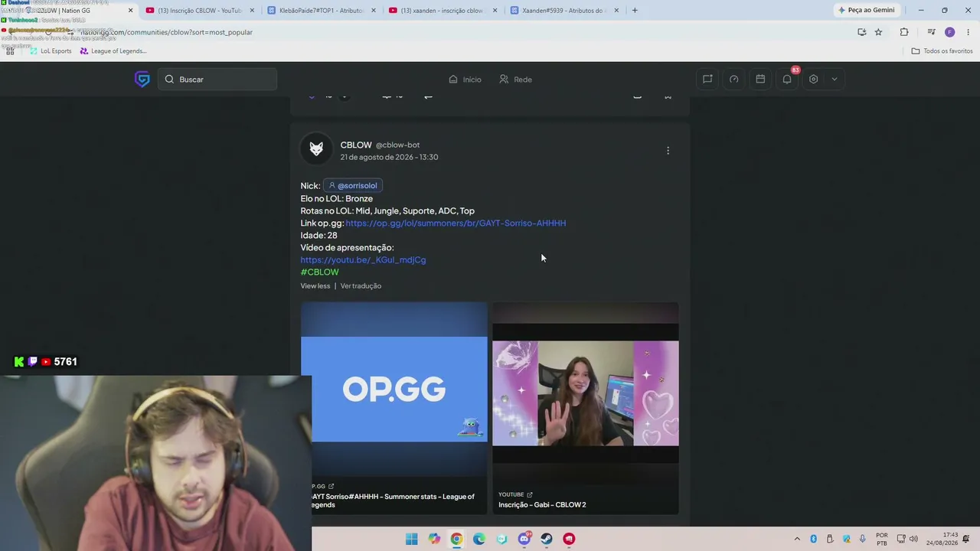Open the @sorrisolol profile mention
The image size is (980, 551).
pos(353,185)
